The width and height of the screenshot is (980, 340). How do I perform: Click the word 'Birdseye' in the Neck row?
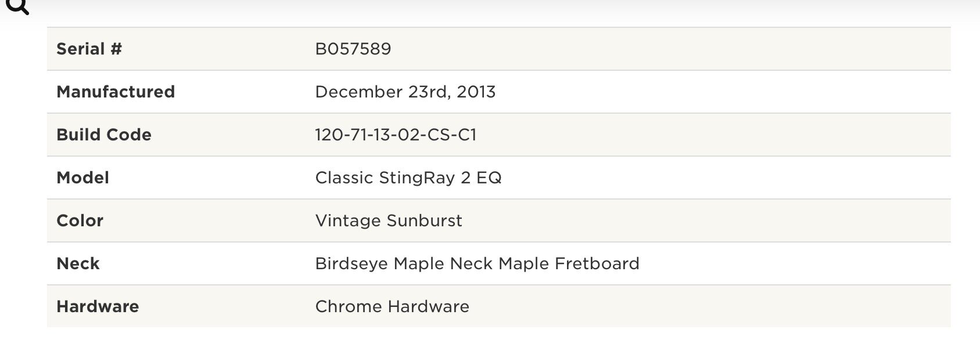click(x=352, y=263)
